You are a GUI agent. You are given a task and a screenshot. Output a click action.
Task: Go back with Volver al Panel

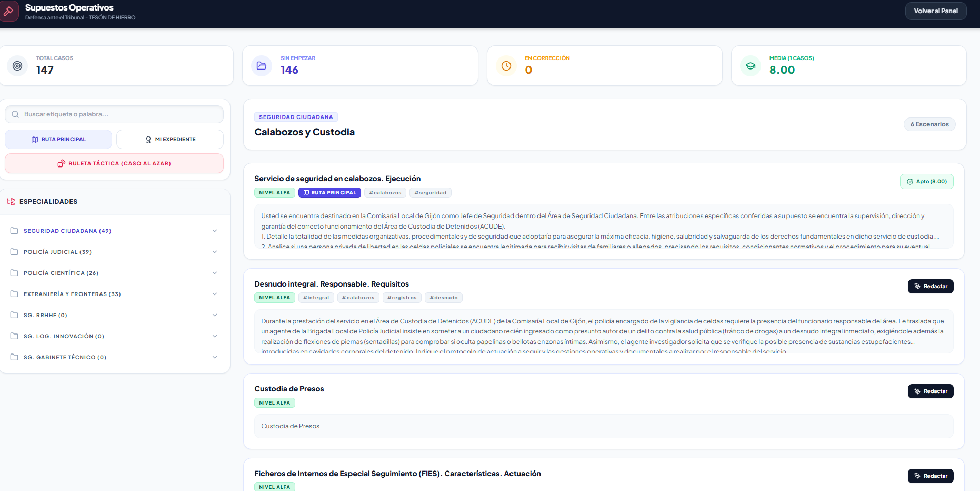click(936, 11)
